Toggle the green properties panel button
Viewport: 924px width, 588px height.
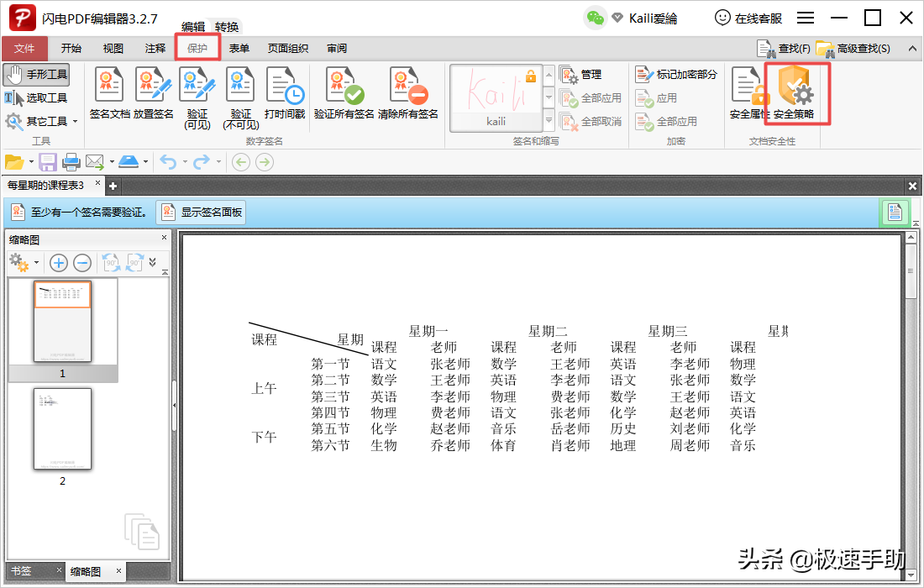(895, 213)
